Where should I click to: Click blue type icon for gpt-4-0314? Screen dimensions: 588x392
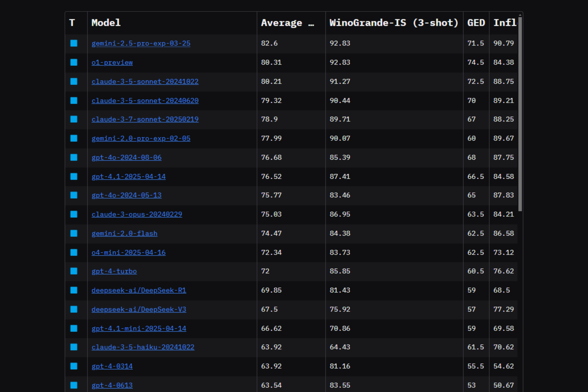click(74, 366)
